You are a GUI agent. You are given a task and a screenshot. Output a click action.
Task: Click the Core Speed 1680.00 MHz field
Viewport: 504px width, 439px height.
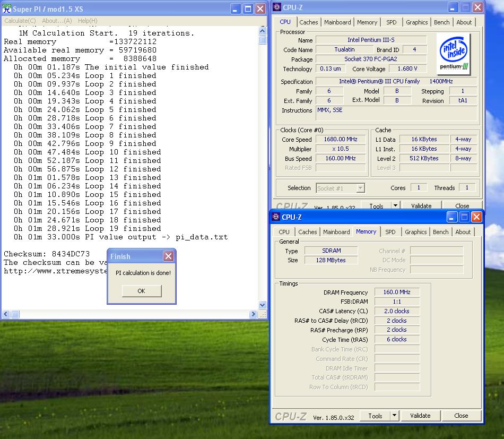point(341,139)
